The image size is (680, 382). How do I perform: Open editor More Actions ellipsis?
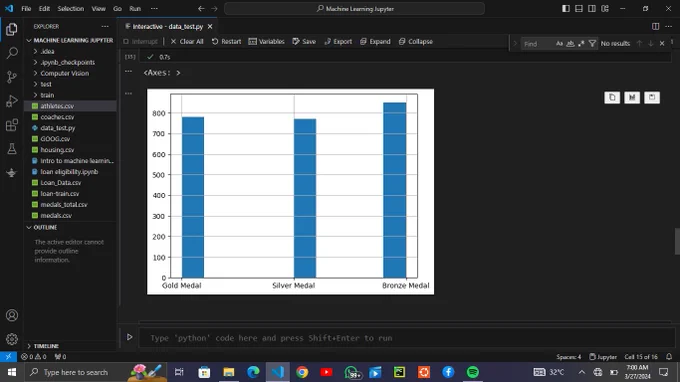[x=668, y=26]
